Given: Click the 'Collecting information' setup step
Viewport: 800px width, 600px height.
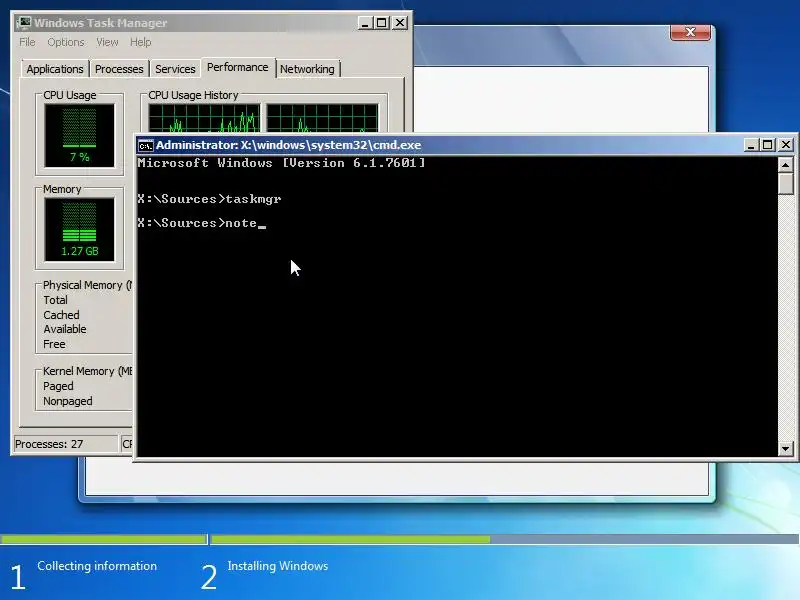Looking at the screenshot, I should tap(97, 566).
